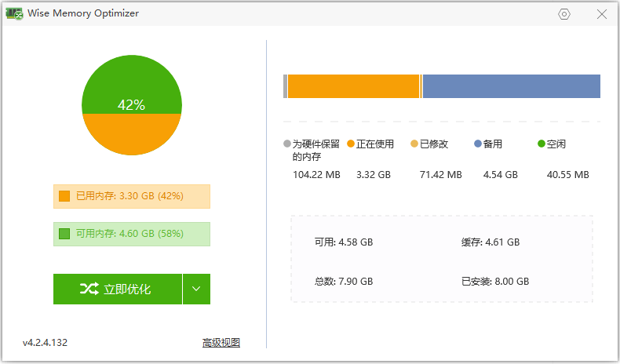Click the 立即优化 optimize button
The width and height of the screenshot is (620, 364).
pyautogui.click(x=118, y=289)
